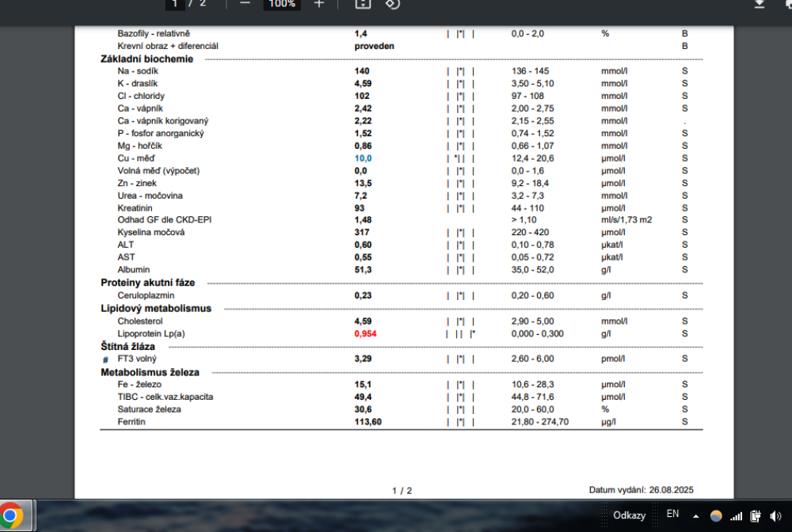Click the fit to page icon

tap(362, 4)
